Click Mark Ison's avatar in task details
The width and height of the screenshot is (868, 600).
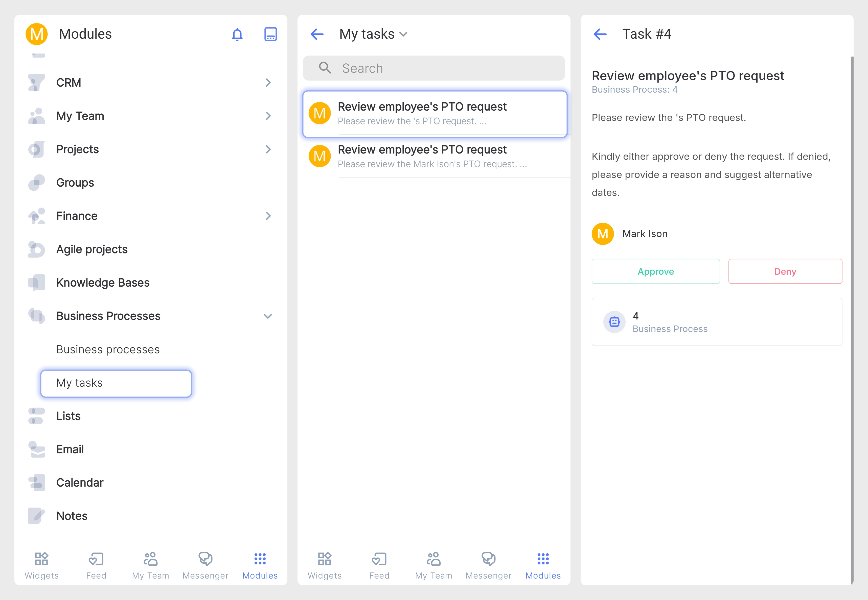(602, 234)
